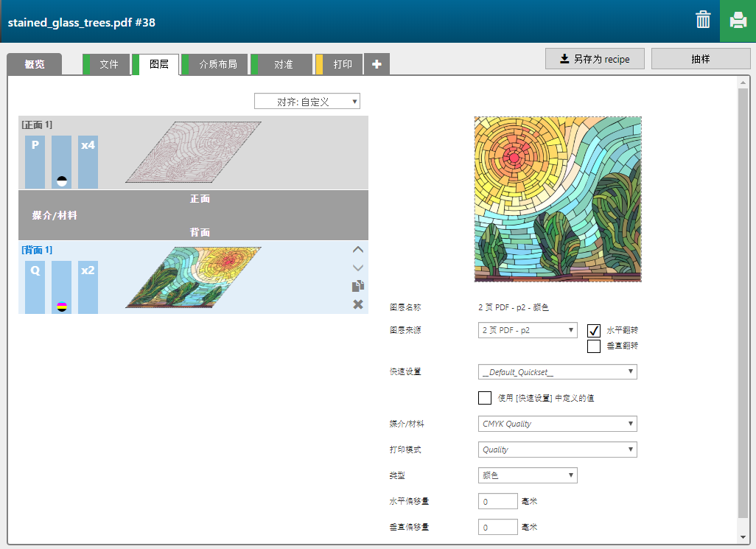Switch to the 打印 tab
756x549 pixels.
pos(339,64)
